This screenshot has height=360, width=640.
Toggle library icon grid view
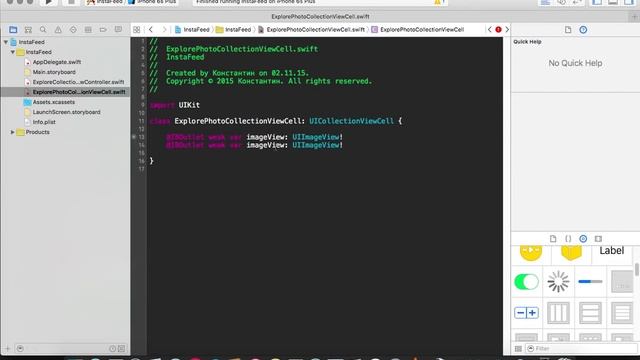518,349
